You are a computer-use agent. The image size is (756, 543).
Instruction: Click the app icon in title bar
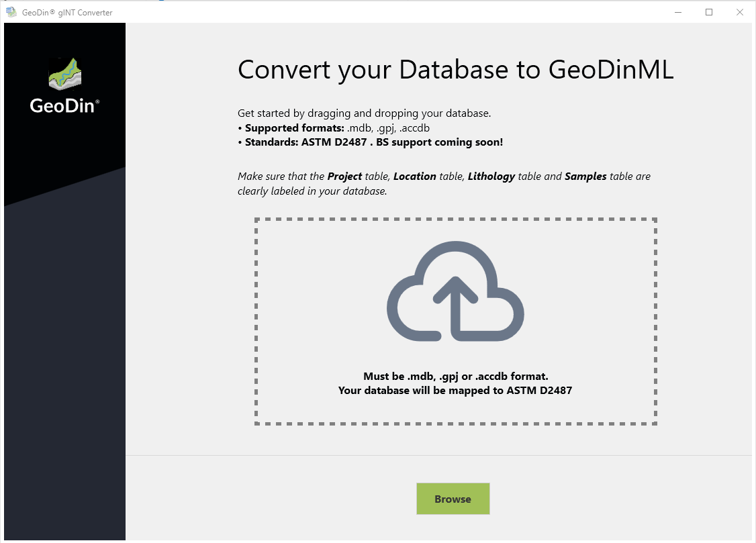(11, 12)
